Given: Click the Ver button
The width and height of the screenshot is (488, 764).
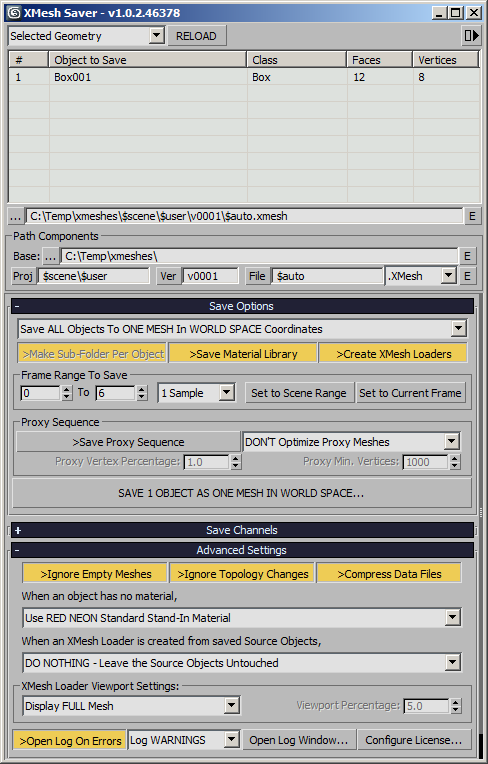Looking at the screenshot, I should pyautogui.click(x=168, y=276).
